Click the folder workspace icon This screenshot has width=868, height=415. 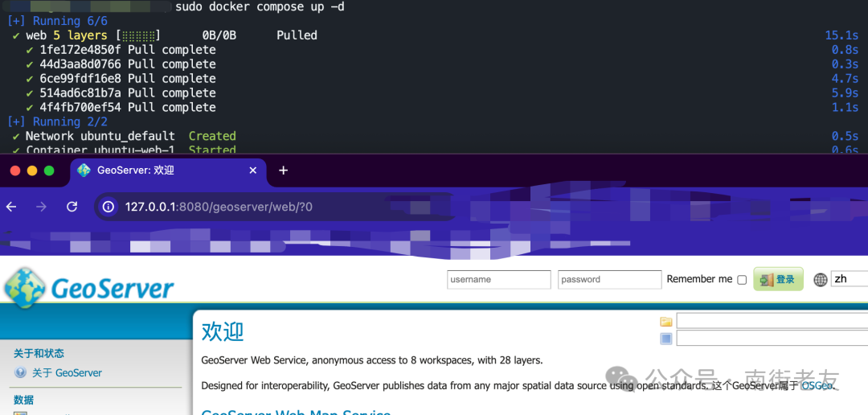pyautogui.click(x=666, y=322)
